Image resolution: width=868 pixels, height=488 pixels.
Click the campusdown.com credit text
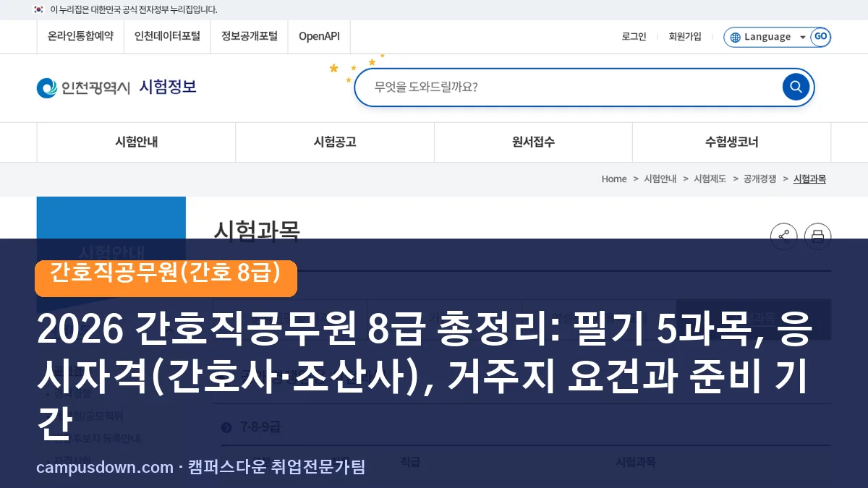click(x=200, y=467)
